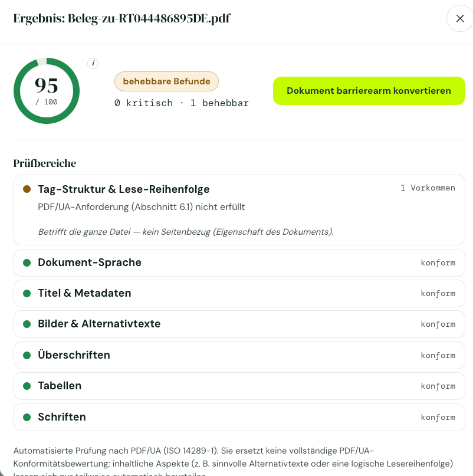The height and width of the screenshot is (476, 473).
Task: Click the info icon beside the score
Action: point(93,63)
